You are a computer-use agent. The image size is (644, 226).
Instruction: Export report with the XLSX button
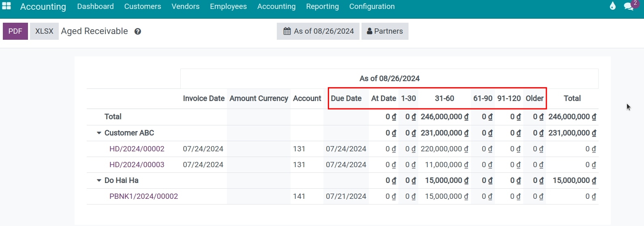pyautogui.click(x=44, y=31)
